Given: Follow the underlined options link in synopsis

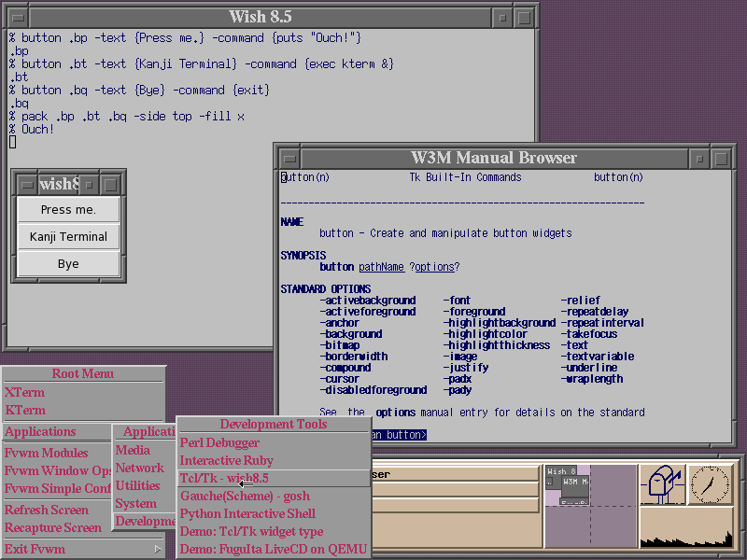Looking at the screenshot, I should click(x=434, y=267).
